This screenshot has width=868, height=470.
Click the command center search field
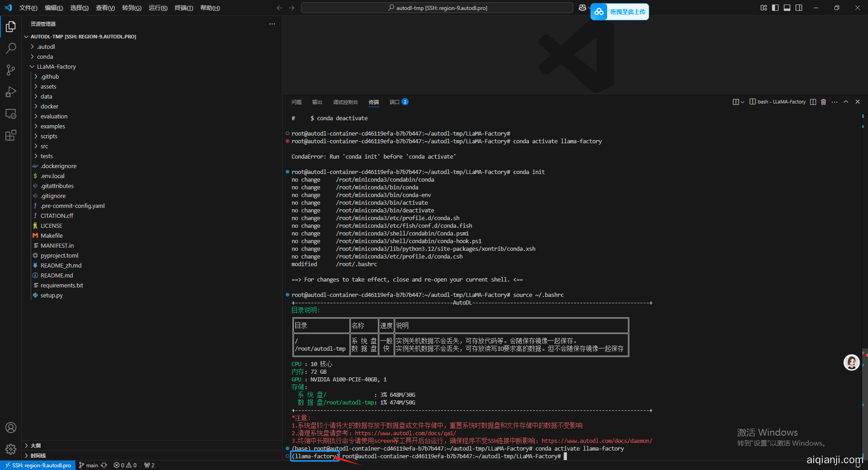(x=437, y=8)
